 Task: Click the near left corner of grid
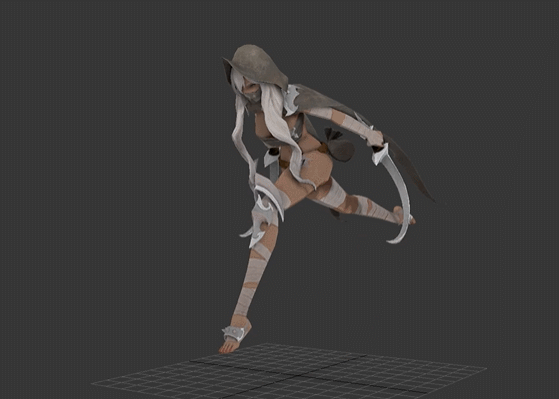pos(93,384)
